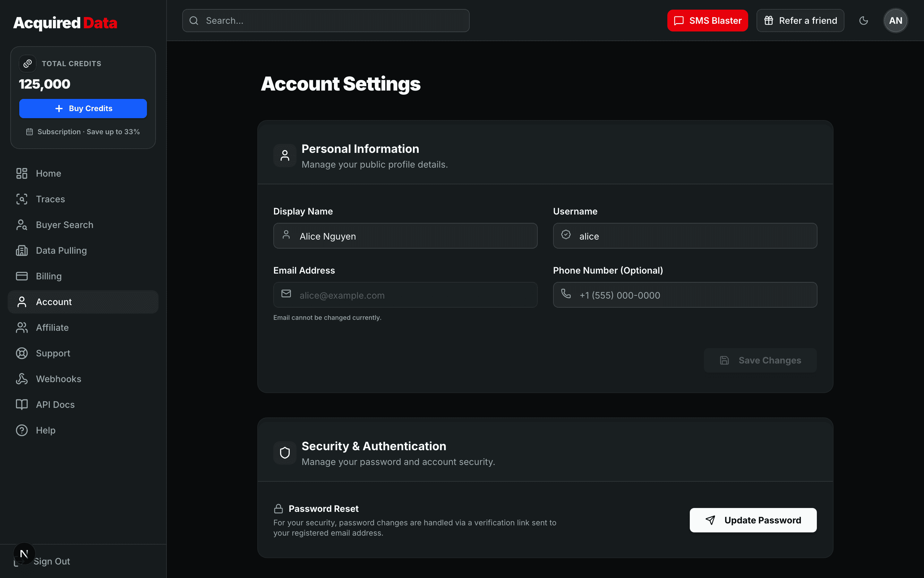Viewport: 924px width, 578px height.
Task: Click the Help question mark icon
Action: [22, 430]
